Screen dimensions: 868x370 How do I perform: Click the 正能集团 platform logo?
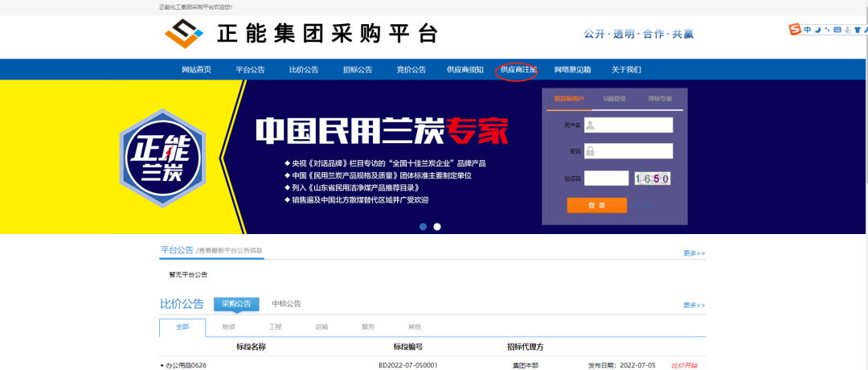coord(184,34)
